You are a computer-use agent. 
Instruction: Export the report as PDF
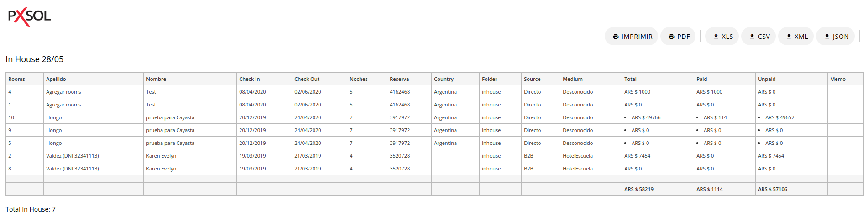click(x=678, y=37)
